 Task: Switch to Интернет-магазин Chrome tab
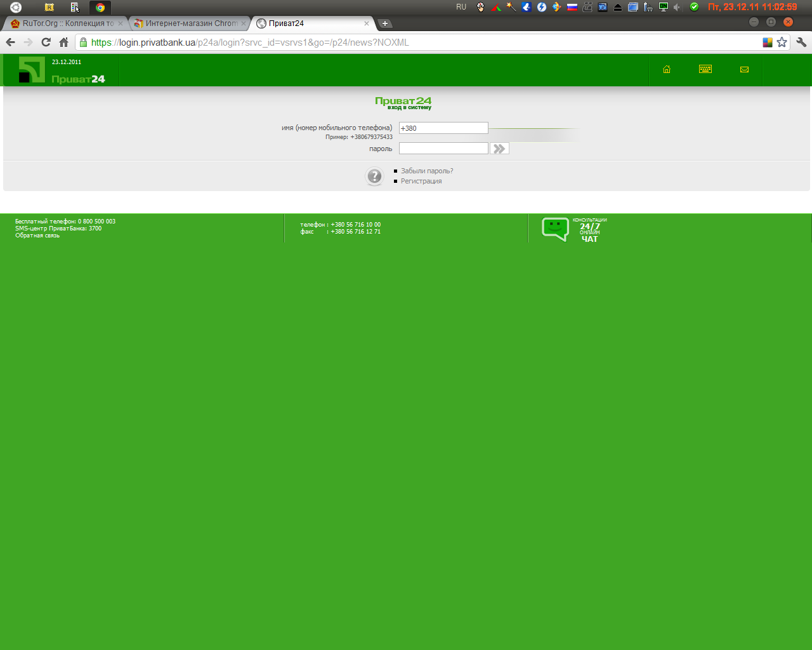click(191, 23)
